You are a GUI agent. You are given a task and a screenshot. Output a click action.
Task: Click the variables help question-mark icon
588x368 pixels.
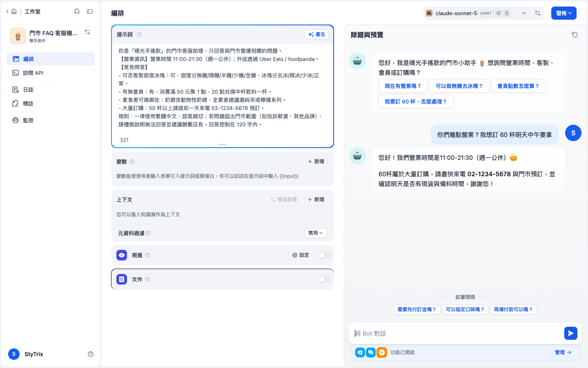click(132, 162)
